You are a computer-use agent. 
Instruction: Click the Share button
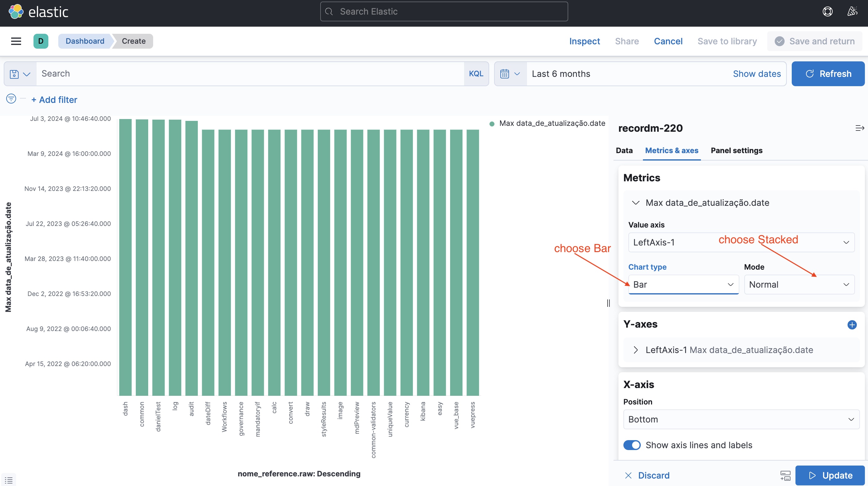point(627,41)
